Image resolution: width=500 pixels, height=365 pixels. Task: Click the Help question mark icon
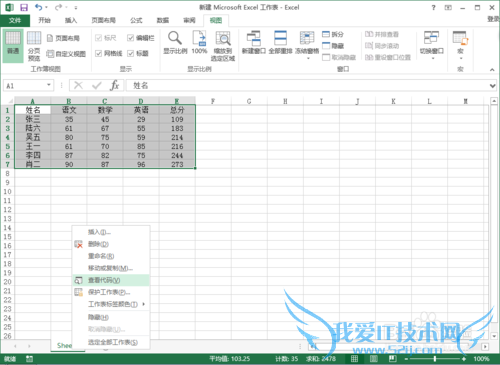point(433,7)
